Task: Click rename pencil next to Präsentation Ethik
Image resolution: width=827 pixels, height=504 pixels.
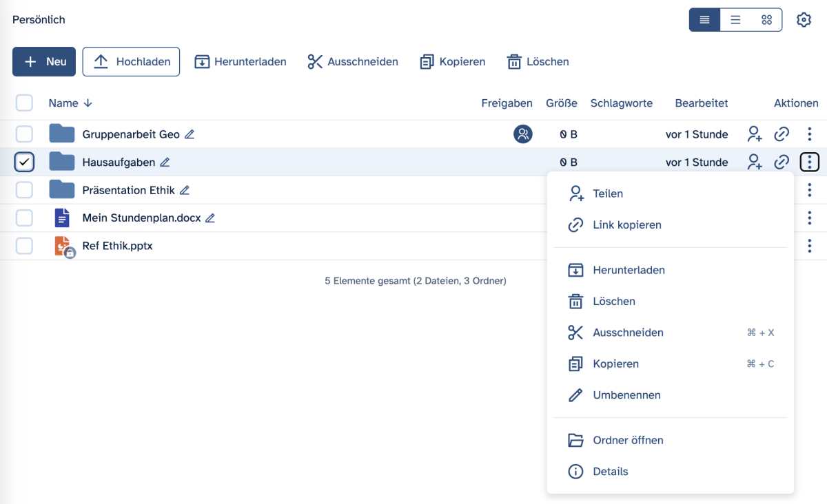Action: click(x=185, y=191)
